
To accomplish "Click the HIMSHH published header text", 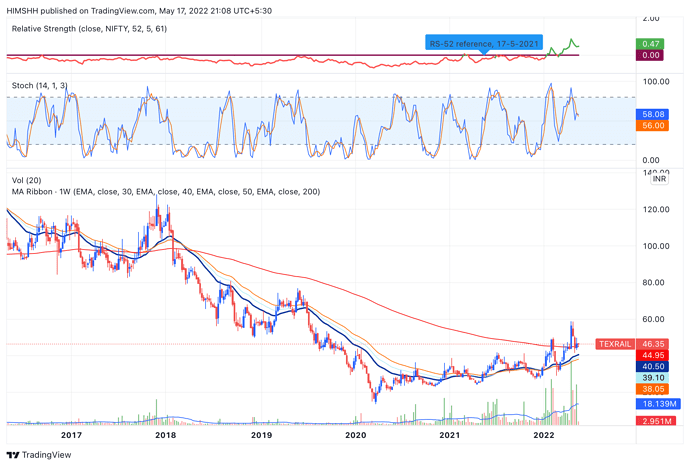I will point(130,9).
